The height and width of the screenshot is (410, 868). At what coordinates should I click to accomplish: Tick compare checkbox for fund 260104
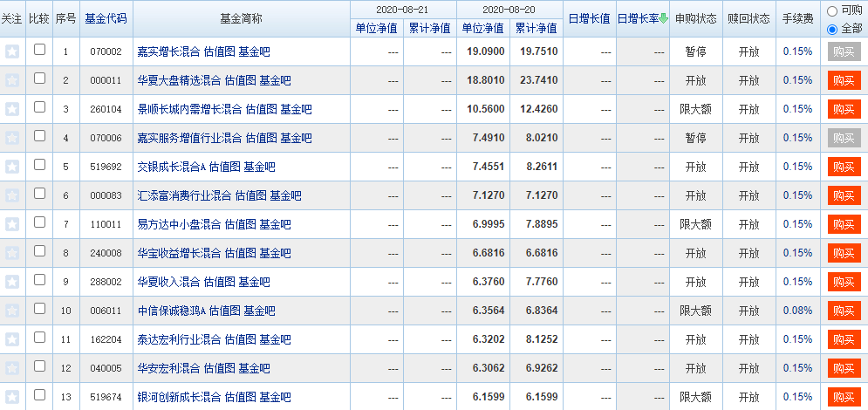pyautogui.click(x=39, y=107)
